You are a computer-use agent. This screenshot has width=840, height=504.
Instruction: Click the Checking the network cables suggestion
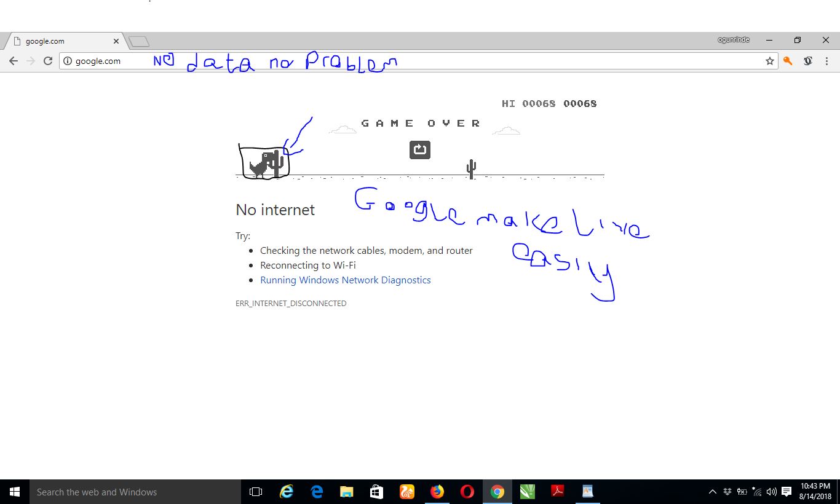(367, 250)
